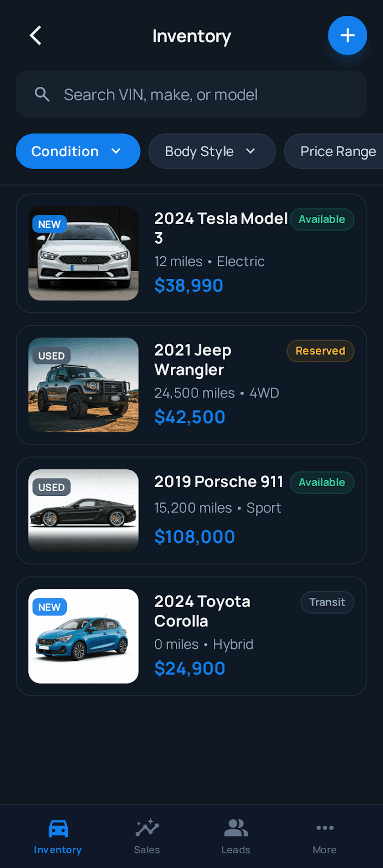Click the USED badge on the Porsche thumbnail
Image resolution: width=383 pixels, height=868 pixels.
51,487
